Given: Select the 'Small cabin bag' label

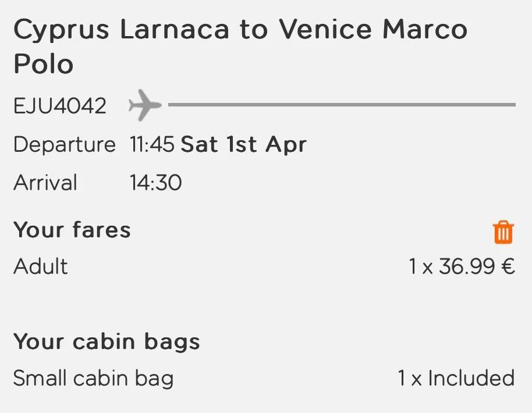Looking at the screenshot, I should coord(93,379).
